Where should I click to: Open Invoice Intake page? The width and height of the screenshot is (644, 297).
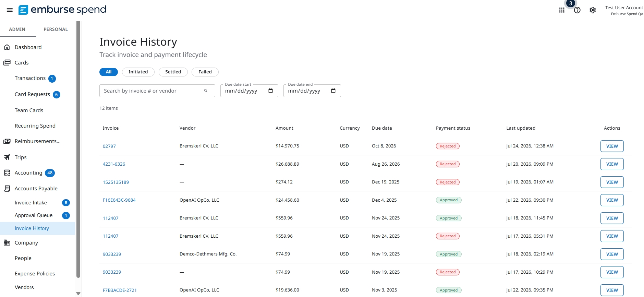pyautogui.click(x=31, y=203)
